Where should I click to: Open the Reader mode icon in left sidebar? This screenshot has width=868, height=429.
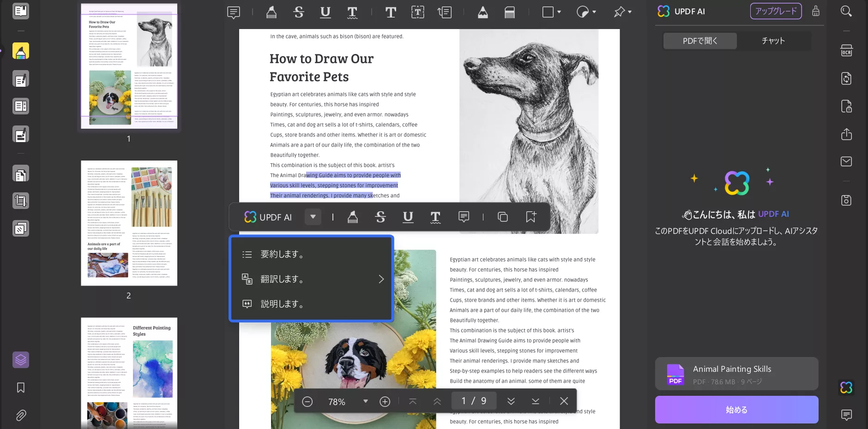[x=21, y=11]
